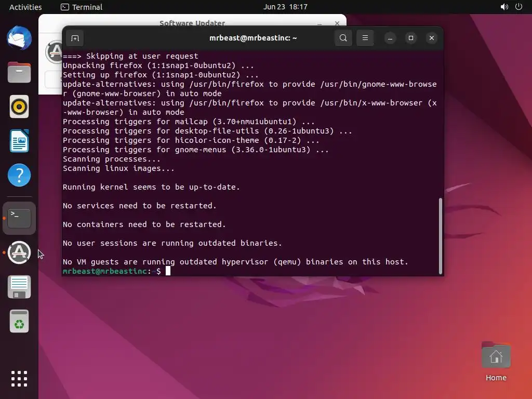Click the 'Software Updater' window title
532x399 pixels.
[192, 23]
